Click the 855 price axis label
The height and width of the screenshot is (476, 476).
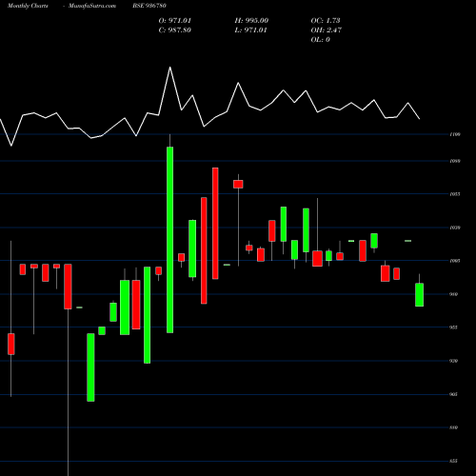click(454, 461)
